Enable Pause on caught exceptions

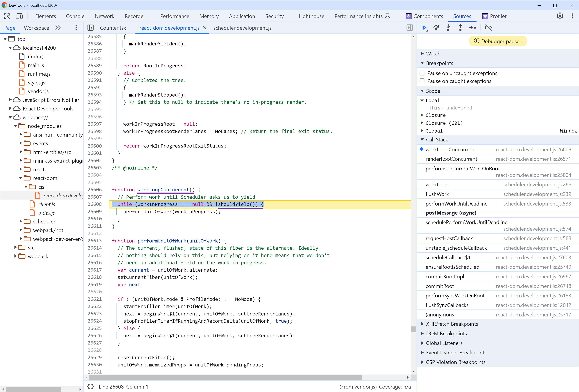(x=422, y=81)
